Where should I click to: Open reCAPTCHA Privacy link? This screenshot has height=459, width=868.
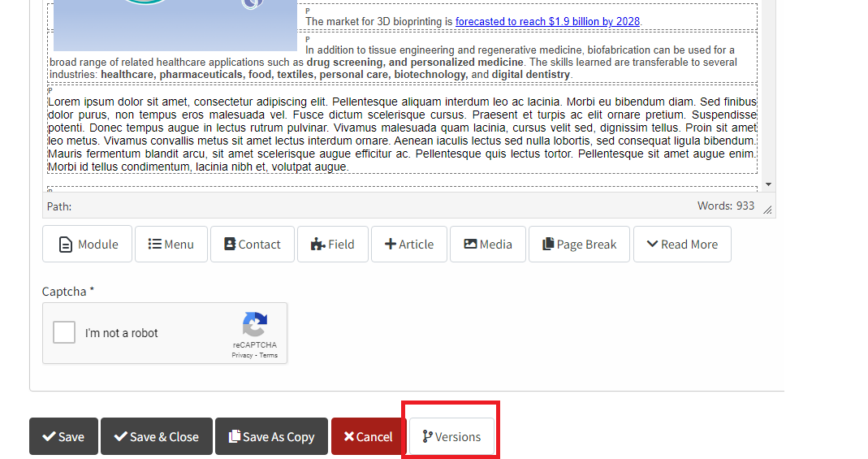pos(242,356)
